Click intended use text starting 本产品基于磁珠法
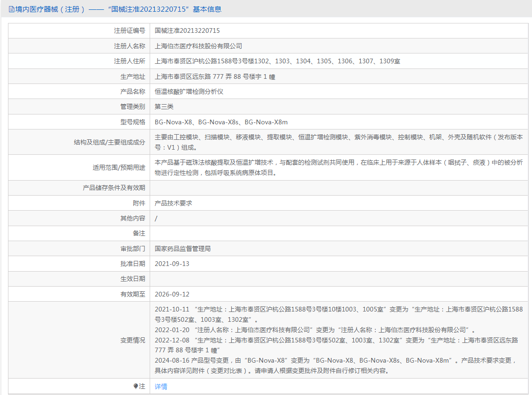 tap(339, 167)
